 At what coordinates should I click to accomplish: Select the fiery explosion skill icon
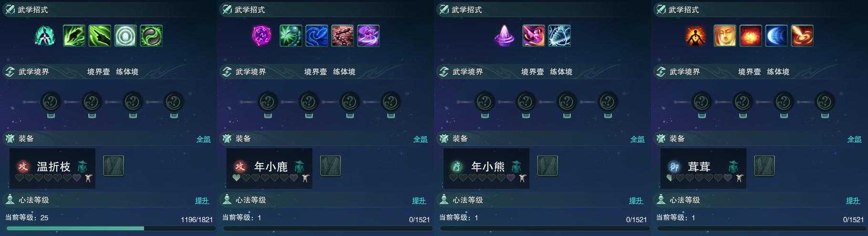coord(750,36)
